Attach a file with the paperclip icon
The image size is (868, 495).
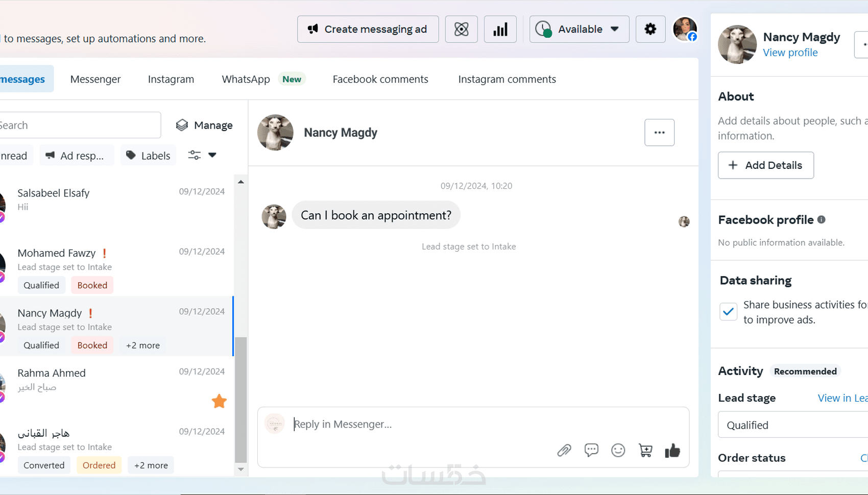(564, 450)
